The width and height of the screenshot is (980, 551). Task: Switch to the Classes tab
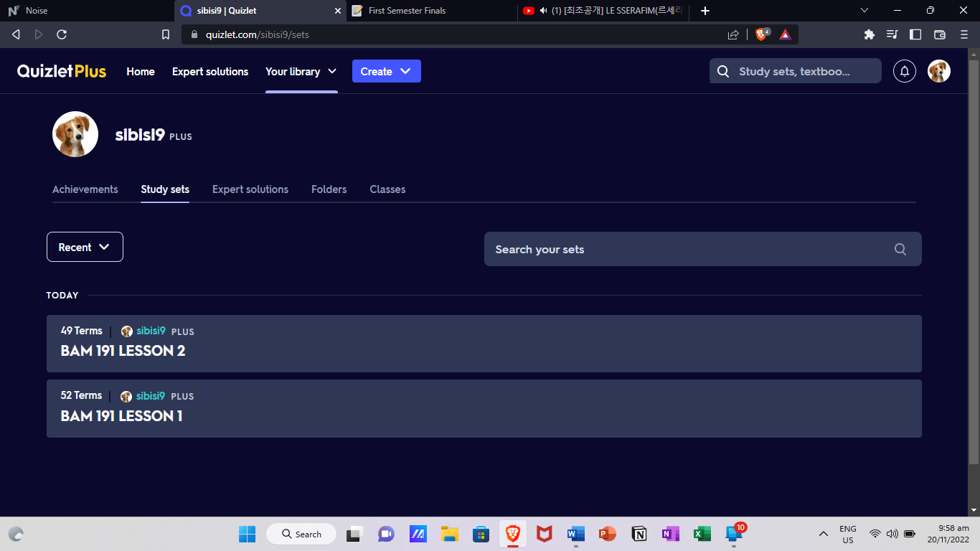coord(388,189)
